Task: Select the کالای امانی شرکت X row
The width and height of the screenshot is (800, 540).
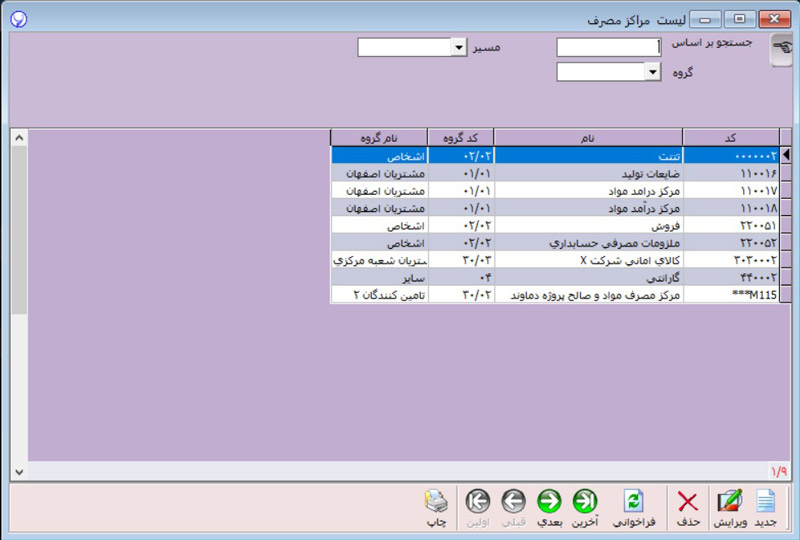Action: 588,260
